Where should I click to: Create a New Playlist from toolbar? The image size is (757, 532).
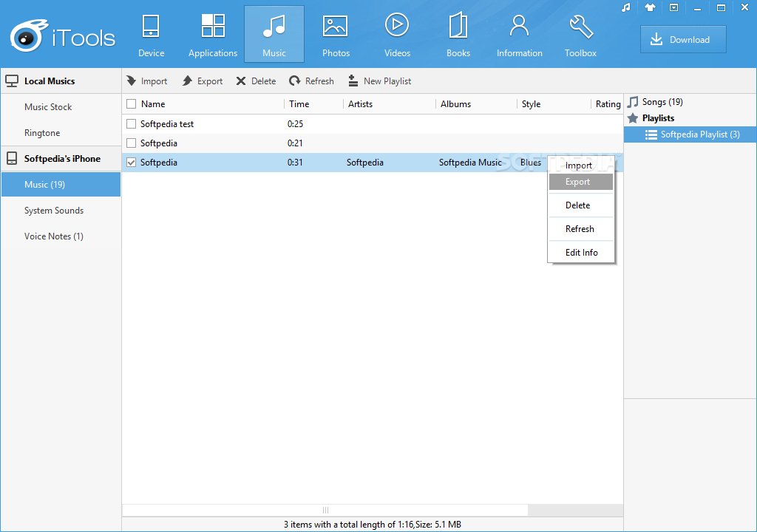click(379, 81)
